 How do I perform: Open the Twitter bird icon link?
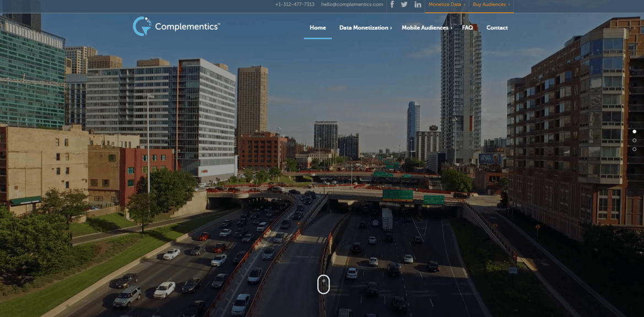404,4
